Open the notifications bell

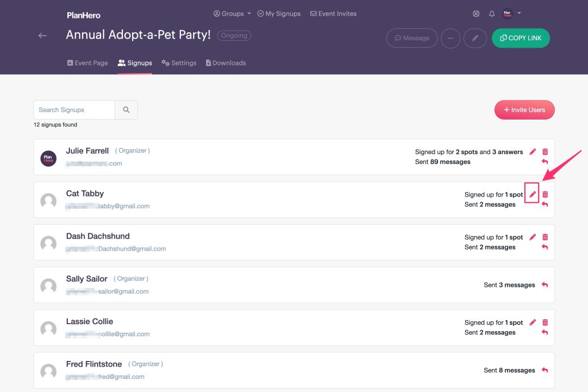pyautogui.click(x=492, y=14)
